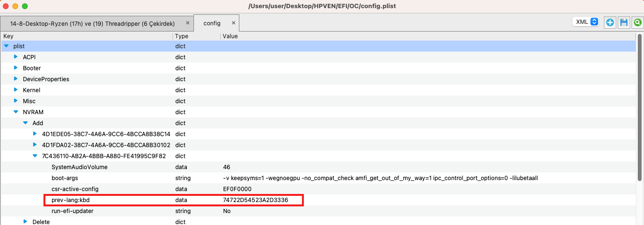Expand the Delete dictionary

(25, 221)
